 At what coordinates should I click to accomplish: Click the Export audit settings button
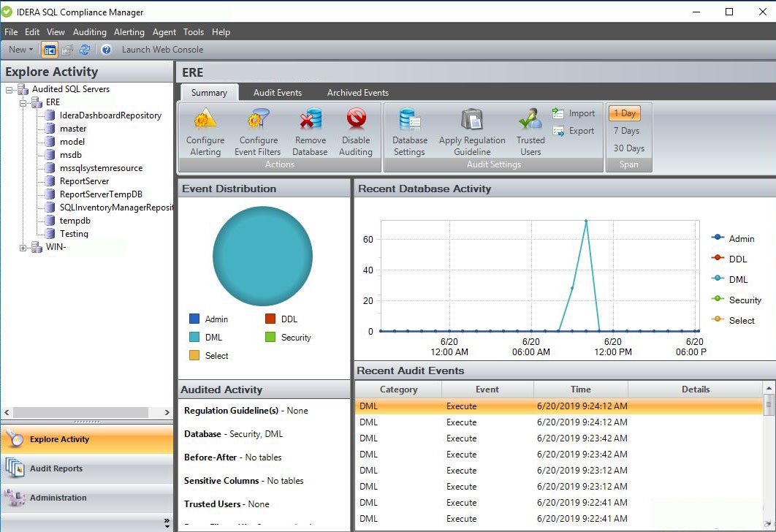click(x=574, y=131)
